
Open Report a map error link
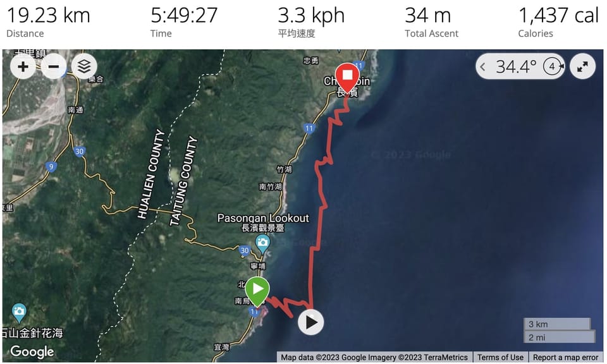tap(565, 358)
